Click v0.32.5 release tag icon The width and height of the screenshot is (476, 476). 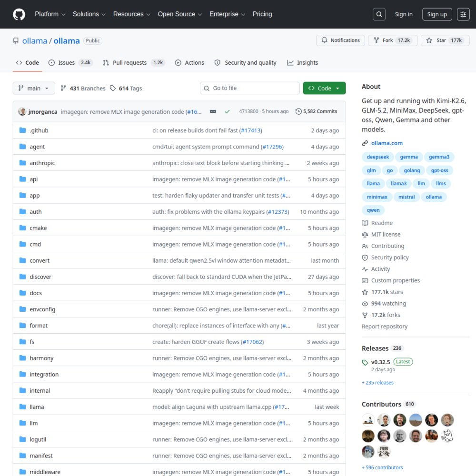pos(365,362)
